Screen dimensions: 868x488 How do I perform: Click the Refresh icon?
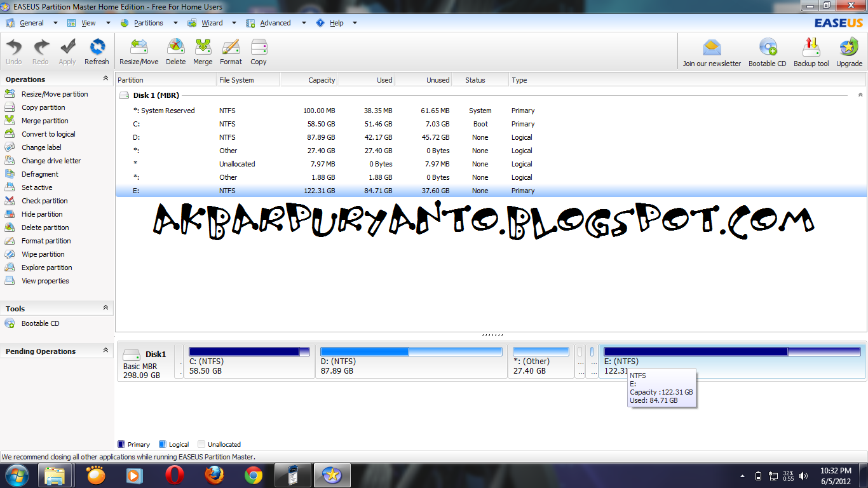(97, 51)
